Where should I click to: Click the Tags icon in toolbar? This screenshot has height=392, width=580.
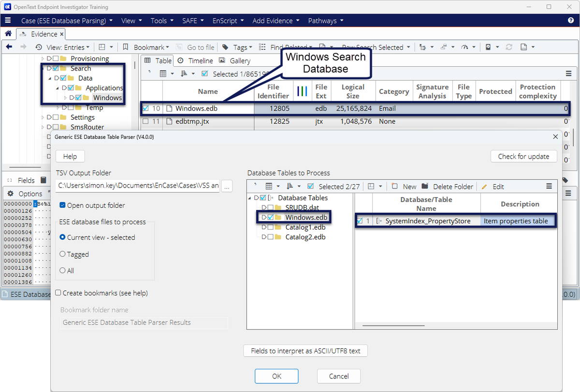[x=225, y=47]
